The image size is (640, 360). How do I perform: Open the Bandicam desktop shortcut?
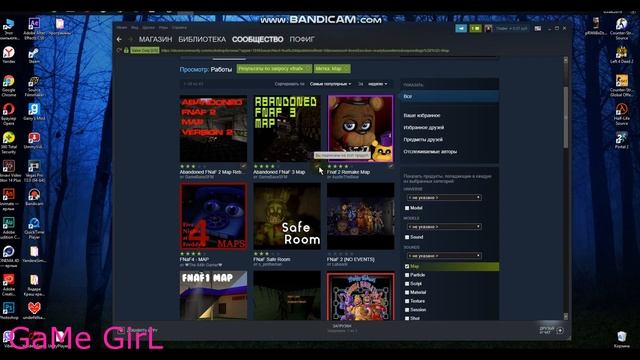(34, 197)
